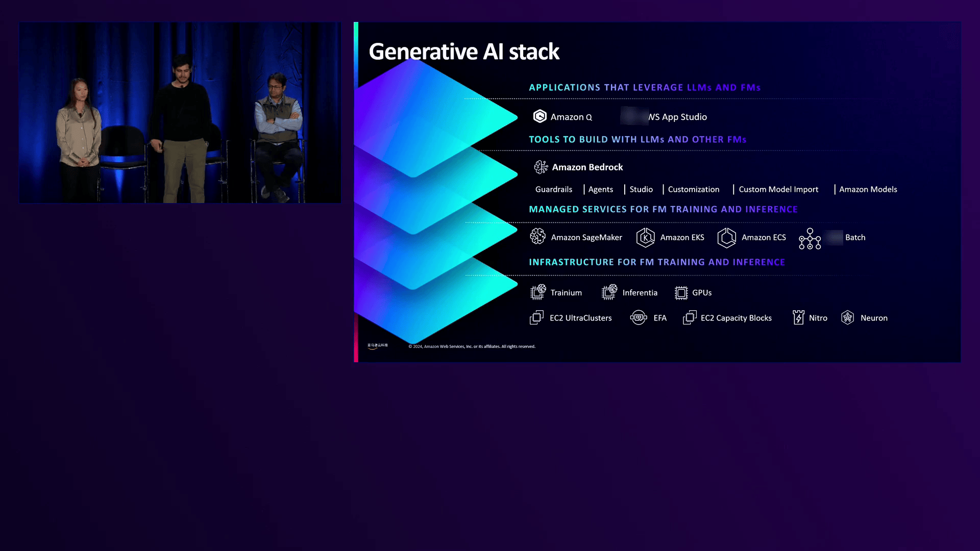Click the small logo at slide bottom-left
980x551 pixels.
pyautogui.click(x=377, y=346)
